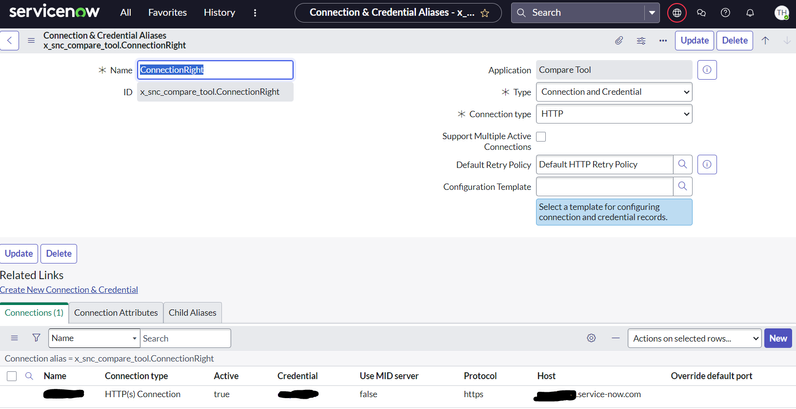
Task: Open the chat sidebar icon
Action: [x=702, y=13]
